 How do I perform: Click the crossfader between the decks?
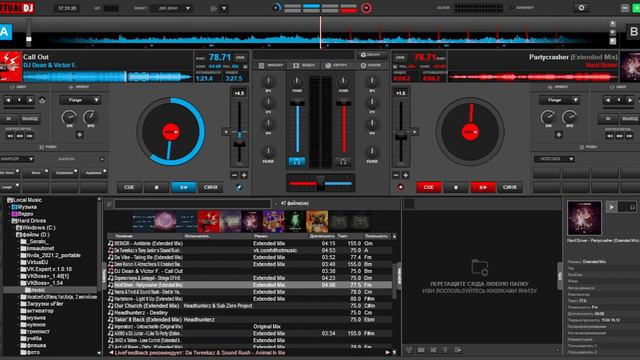pos(320,183)
